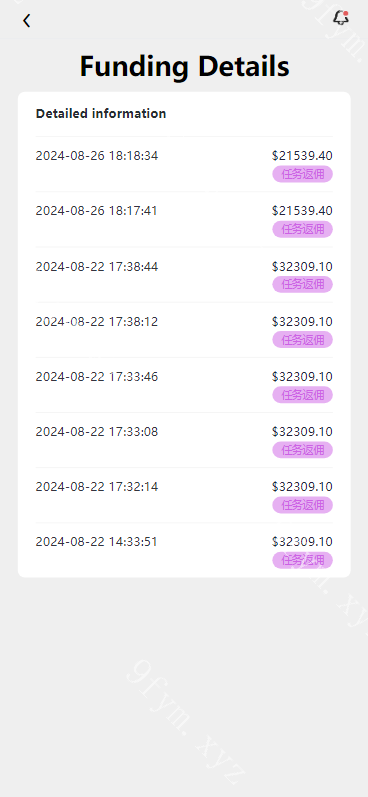This screenshot has height=797, width=368.
Task: Open notifications via the bell icon
Action: tap(341, 18)
